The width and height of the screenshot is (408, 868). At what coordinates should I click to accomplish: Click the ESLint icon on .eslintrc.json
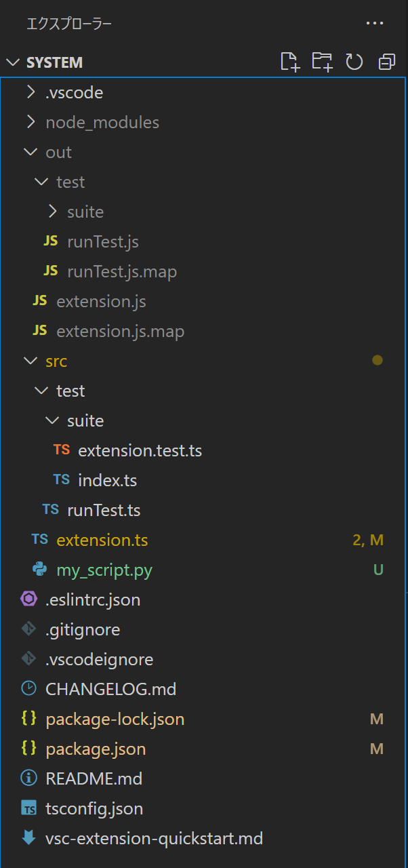[x=28, y=599]
